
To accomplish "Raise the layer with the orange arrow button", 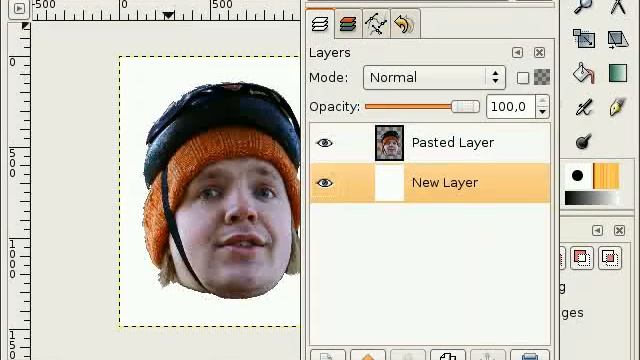I will pos(368,355).
